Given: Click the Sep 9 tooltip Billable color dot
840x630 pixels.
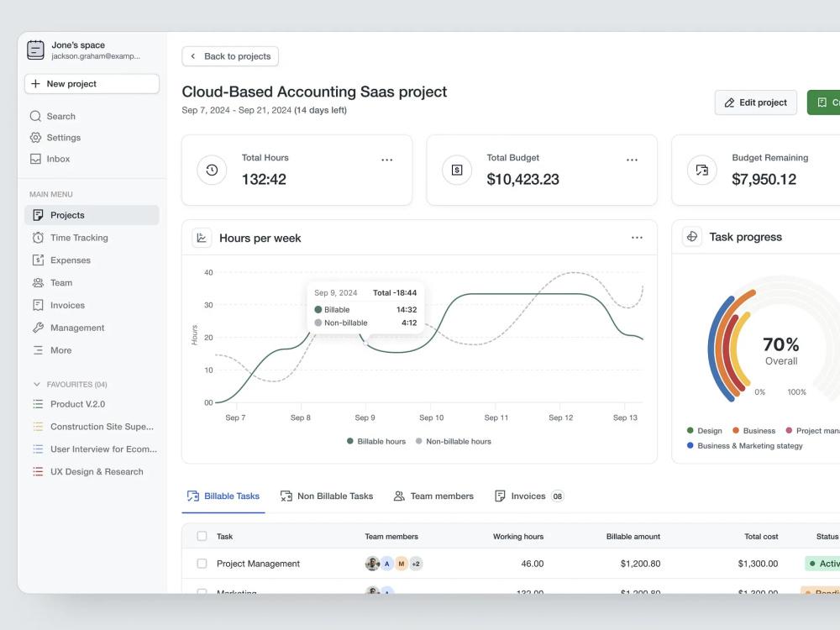Looking at the screenshot, I should 318,310.
